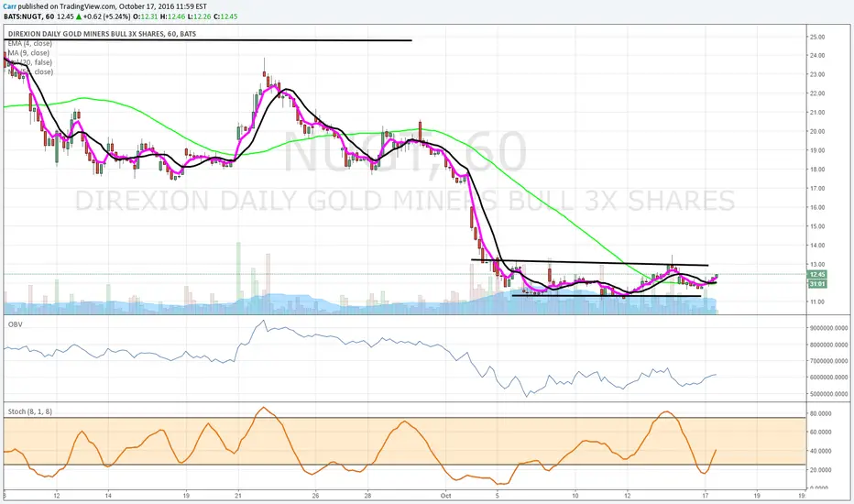
Task: Click the 15.00 price axis label
Action: [x=817, y=226]
